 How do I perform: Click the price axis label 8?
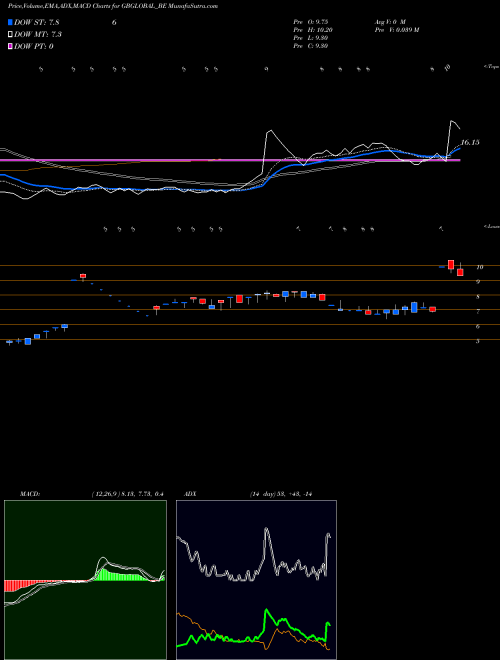tap(478, 297)
